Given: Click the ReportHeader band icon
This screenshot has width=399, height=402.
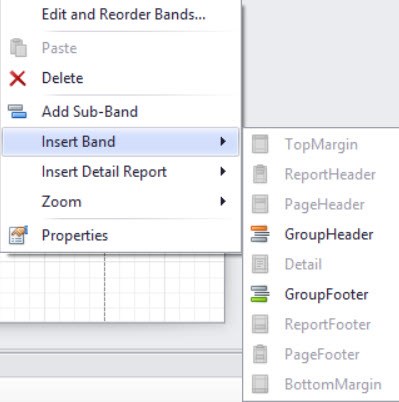Looking at the screenshot, I should [260, 174].
